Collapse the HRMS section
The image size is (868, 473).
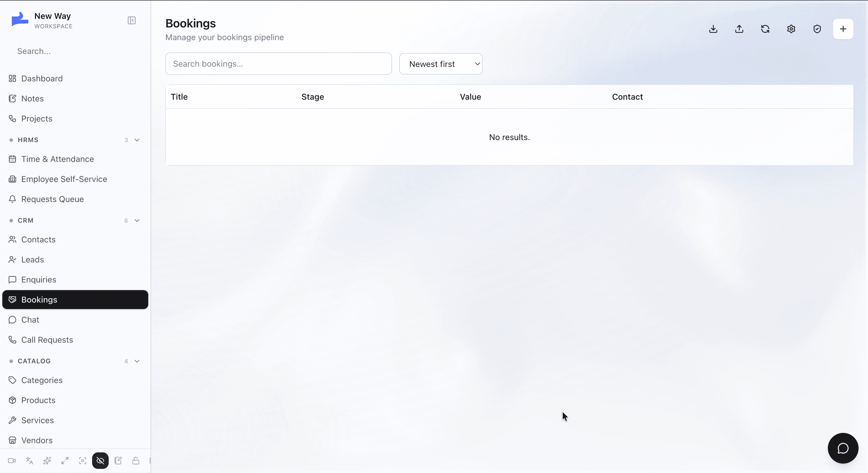[137, 140]
